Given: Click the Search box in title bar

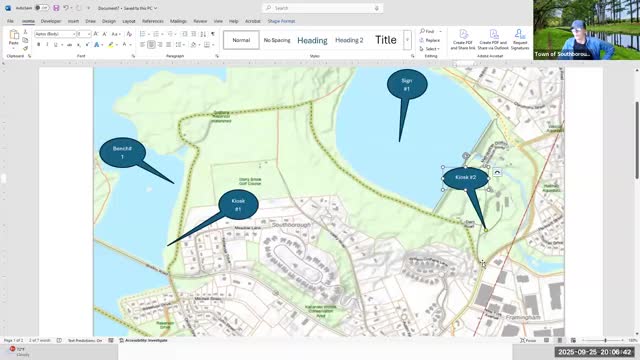Looking at the screenshot, I should click(322, 8).
